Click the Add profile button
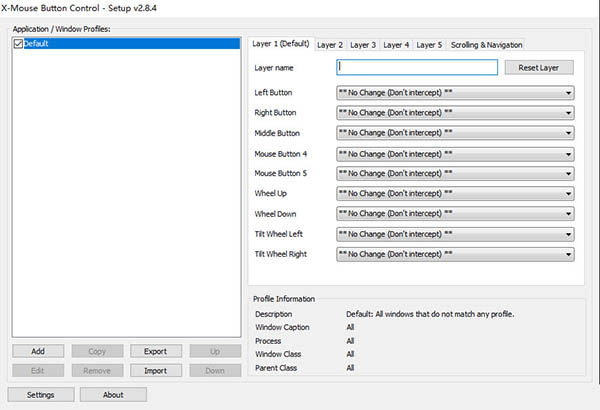600x410 pixels. (38, 352)
